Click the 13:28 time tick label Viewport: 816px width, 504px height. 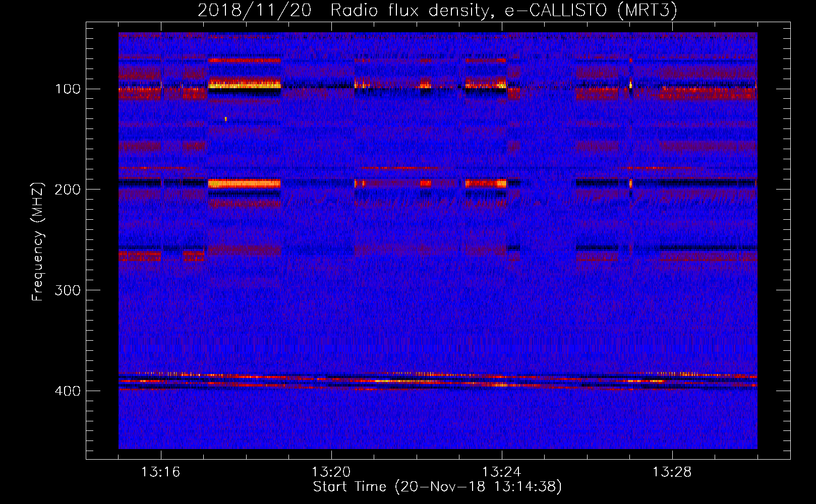[x=672, y=472]
